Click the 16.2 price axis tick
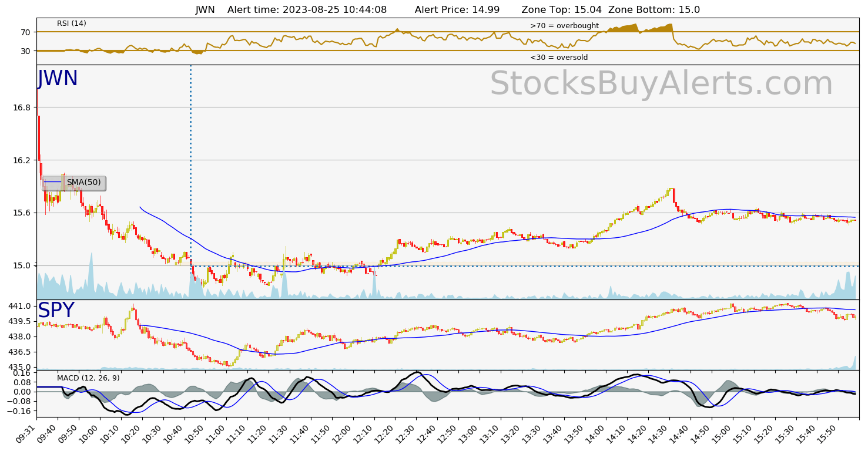 (x=22, y=160)
